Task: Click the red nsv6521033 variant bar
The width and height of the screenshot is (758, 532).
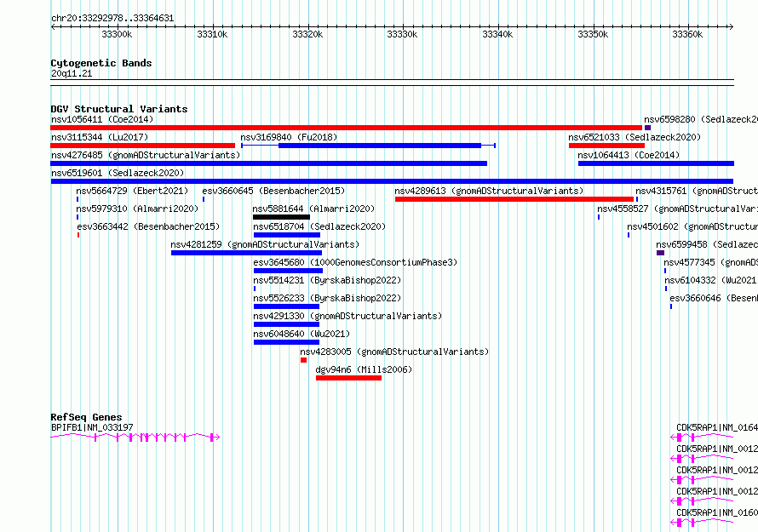Action: tap(606, 146)
